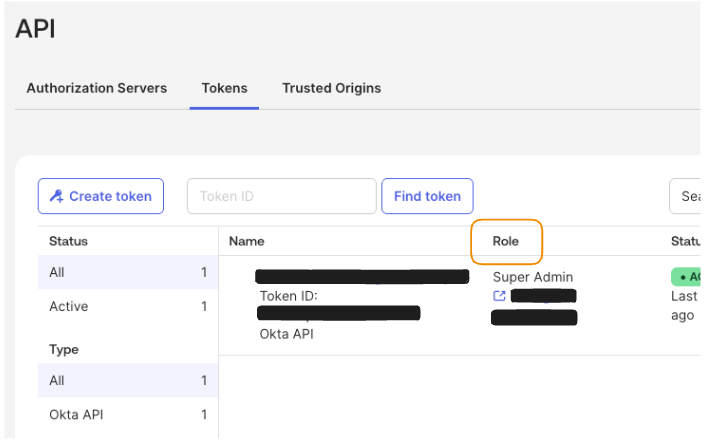Image resolution: width=704 pixels, height=444 pixels.
Task: Focus the Token ID input field
Action: click(282, 196)
